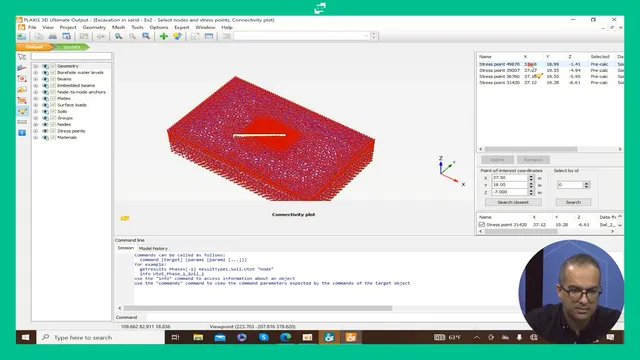Click the print icon in toolbar
Image resolution: width=640 pixels, height=360 pixels.
tap(53, 36)
